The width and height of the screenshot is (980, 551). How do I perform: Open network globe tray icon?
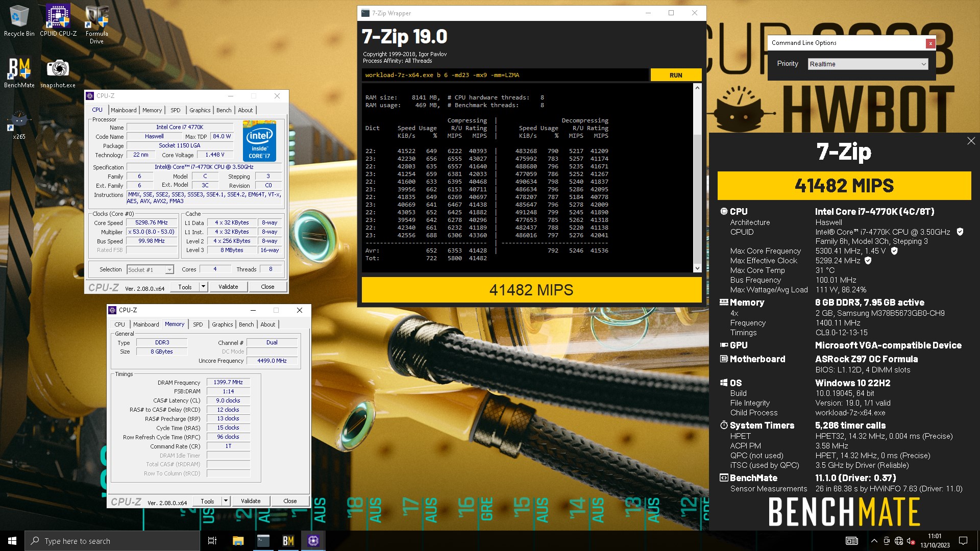tap(899, 541)
